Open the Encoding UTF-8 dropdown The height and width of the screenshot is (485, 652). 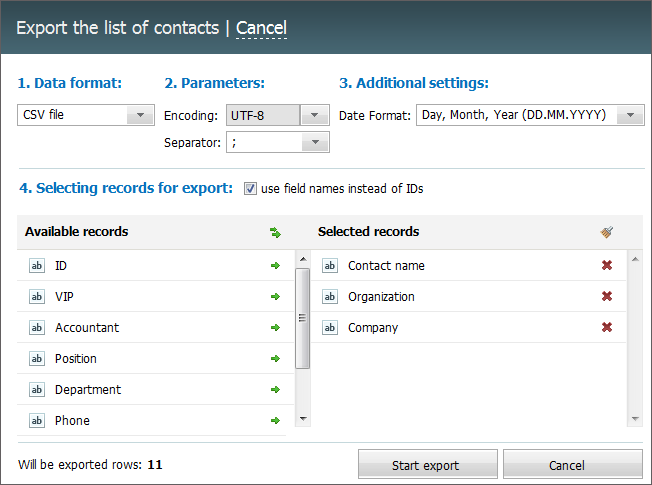pyautogui.click(x=277, y=115)
